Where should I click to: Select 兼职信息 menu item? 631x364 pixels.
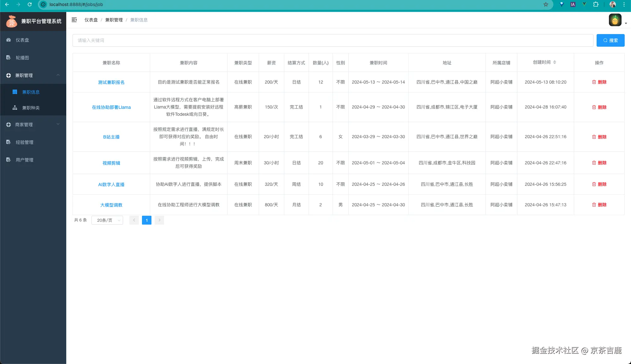(31, 92)
